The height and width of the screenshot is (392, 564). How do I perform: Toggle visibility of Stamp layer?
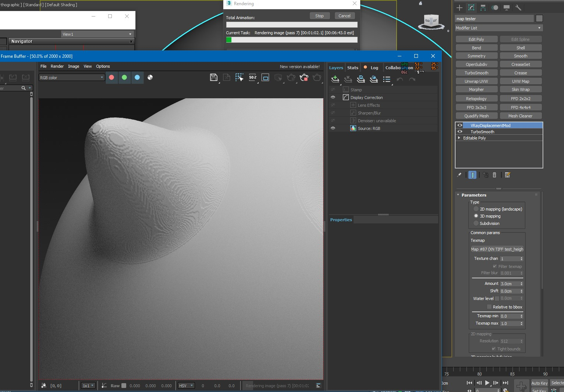(x=333, y=90)
